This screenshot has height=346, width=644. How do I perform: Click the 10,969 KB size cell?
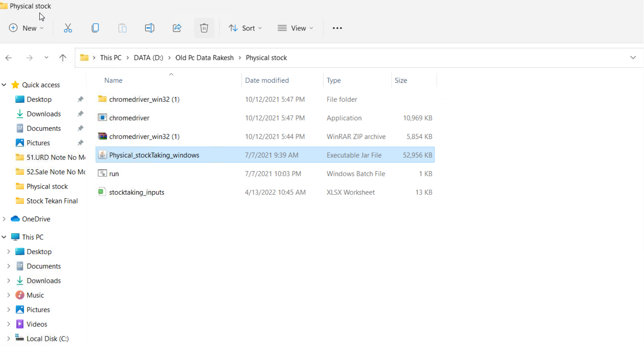coord(417,118)
